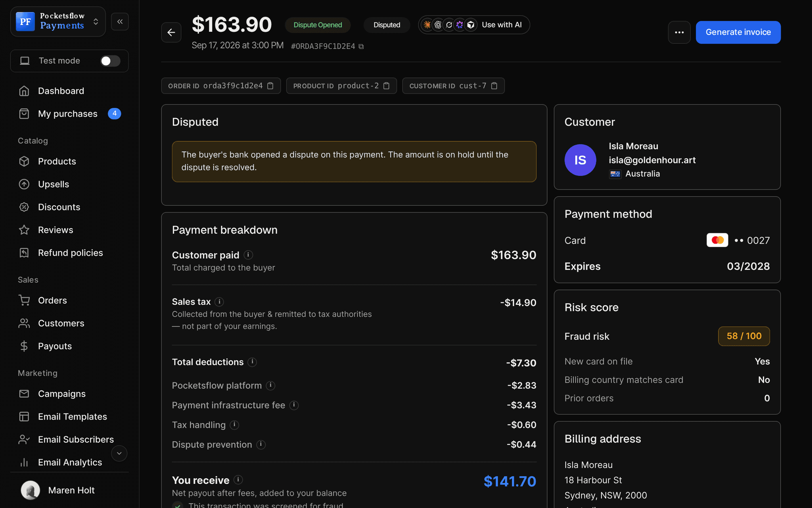The width and height of the screenshot is (812, 508).
Task: Show info for Total deductions
Action: (252, 362)
